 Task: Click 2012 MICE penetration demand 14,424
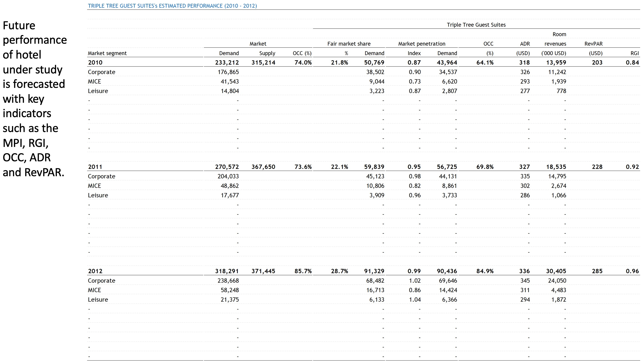click(x=448, y=290)
